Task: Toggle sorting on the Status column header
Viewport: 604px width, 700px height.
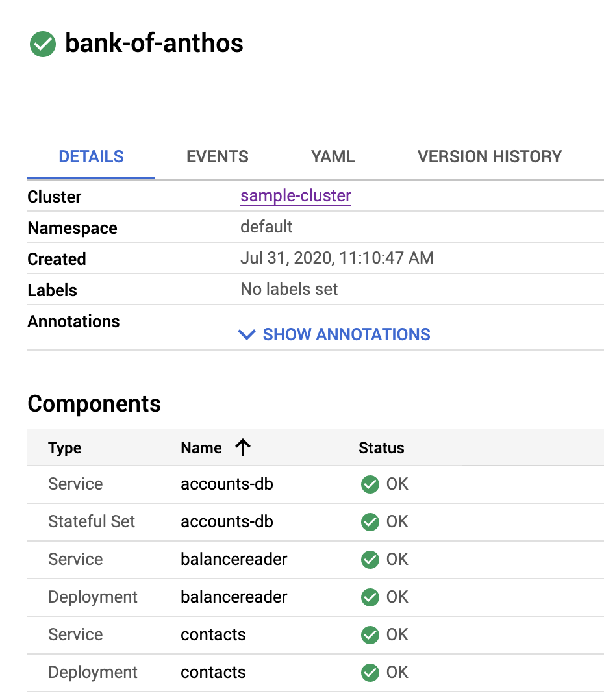Action: pyautogui.click(x=381, y=447)
